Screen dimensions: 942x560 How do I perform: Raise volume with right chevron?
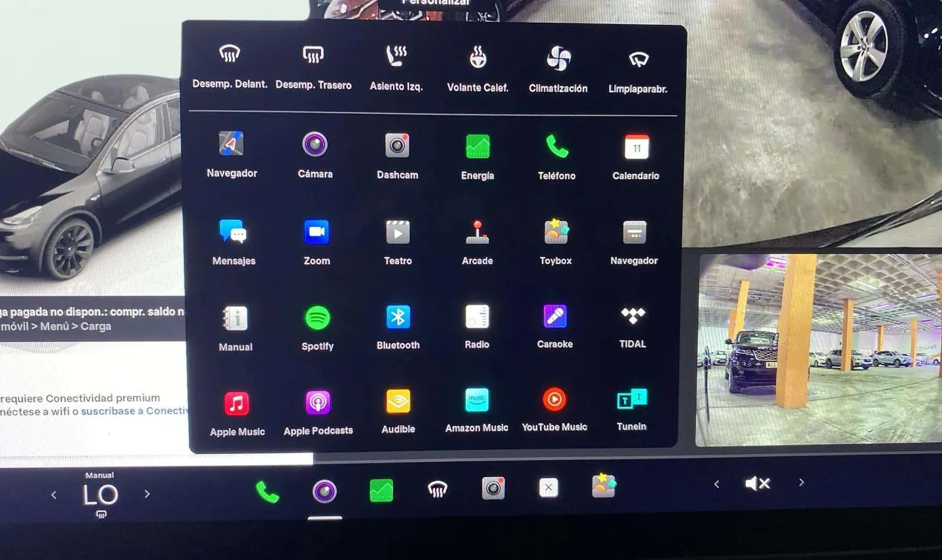pos(801,483)
